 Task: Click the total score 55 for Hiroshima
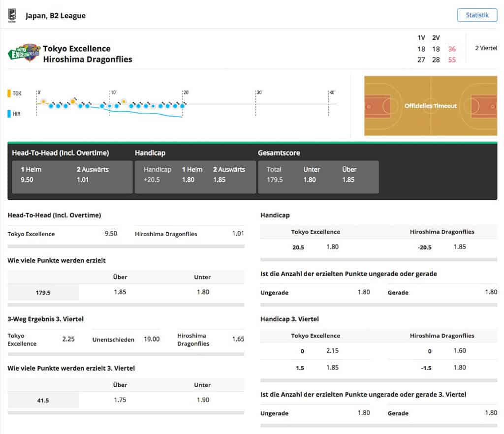pos(452,60)
